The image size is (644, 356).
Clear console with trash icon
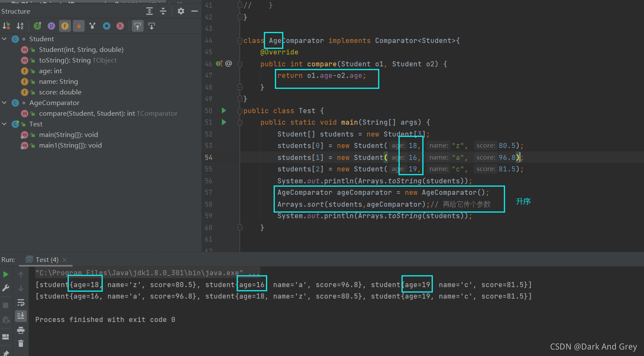pos(21,343)
